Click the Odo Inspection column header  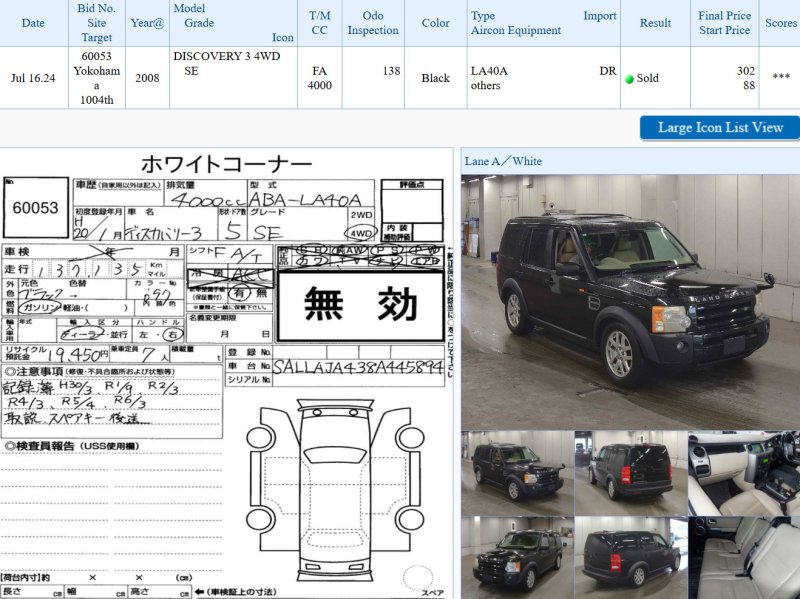point(372,23)
